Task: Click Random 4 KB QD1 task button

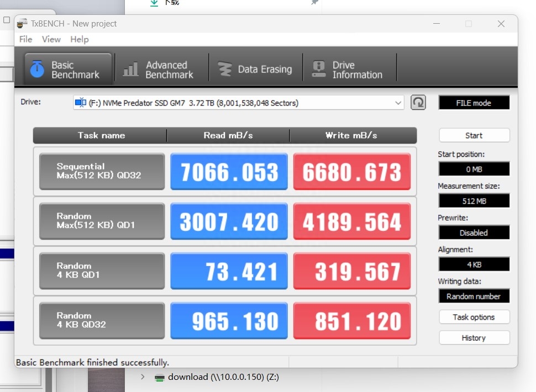Action: 102,271
